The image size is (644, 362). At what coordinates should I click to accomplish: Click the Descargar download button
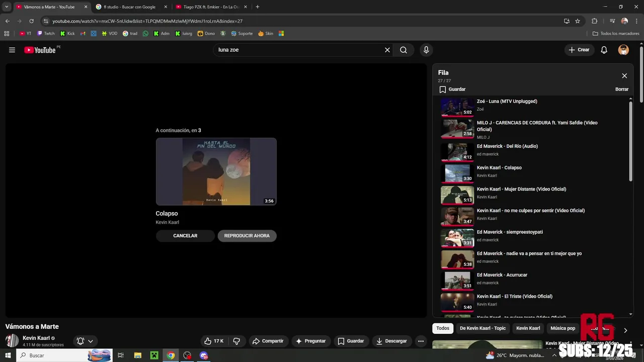click(391, 341)
